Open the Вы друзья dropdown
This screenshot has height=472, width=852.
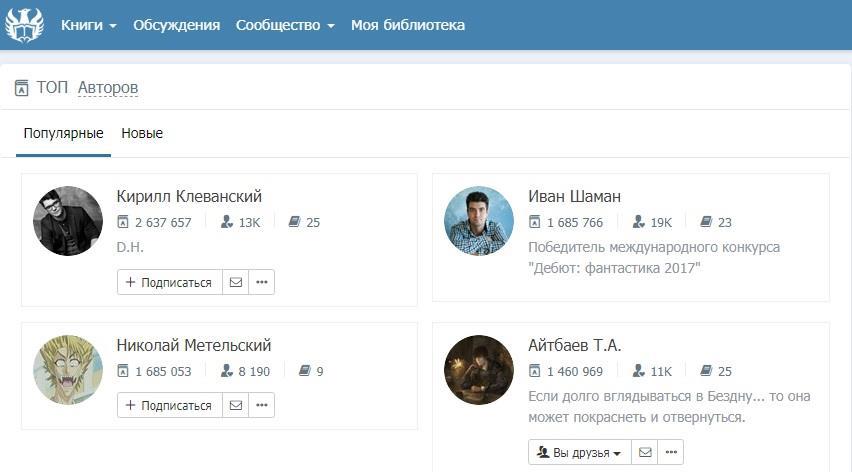[580, 452]
